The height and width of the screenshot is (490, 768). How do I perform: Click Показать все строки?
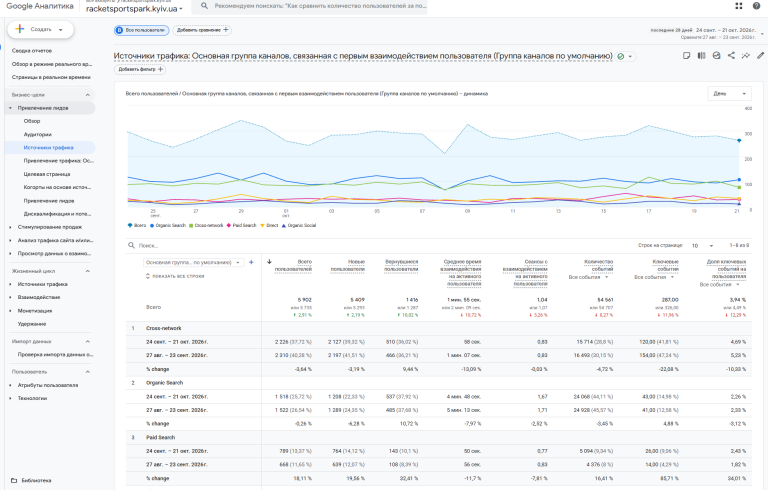pos(175,276)
